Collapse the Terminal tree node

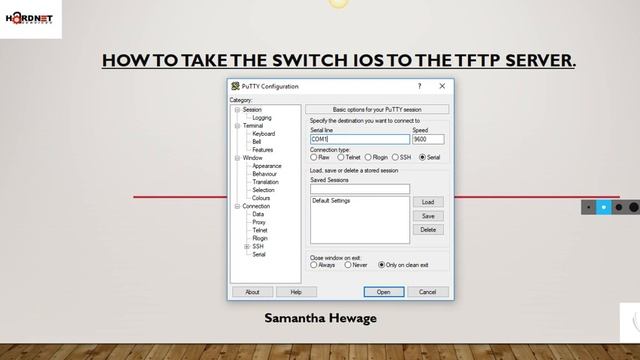(237, 126)
